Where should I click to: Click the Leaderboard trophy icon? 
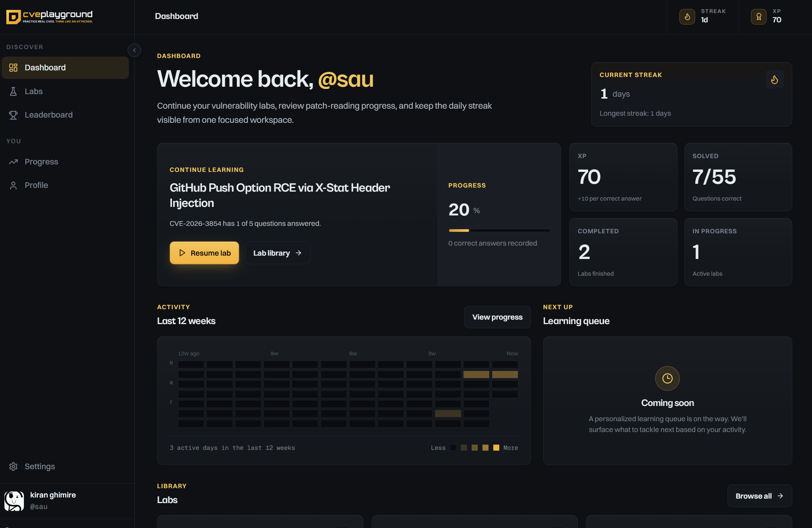[13, 115]
